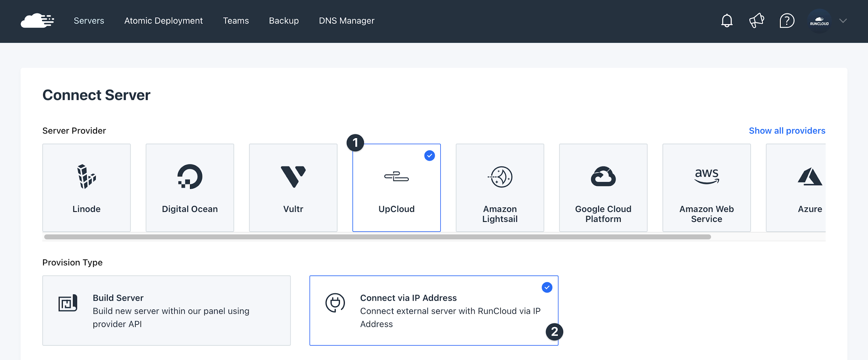The width and height of the screenshot is (868, 360).
Task: Go to the Teams menu
Action: [x=236, y=21]
